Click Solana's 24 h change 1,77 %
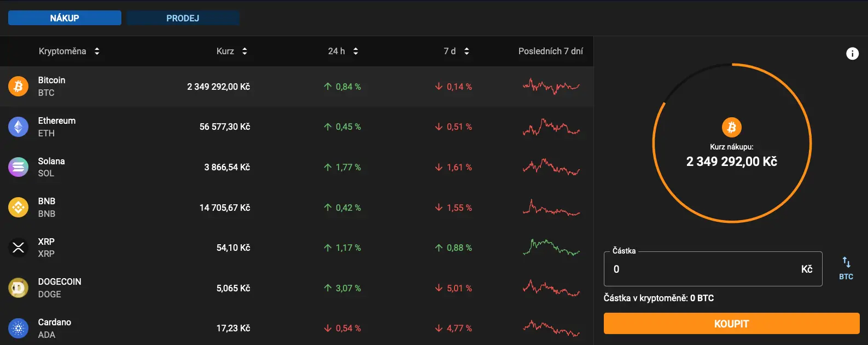868x345 pixels. (x=342, y=167)
